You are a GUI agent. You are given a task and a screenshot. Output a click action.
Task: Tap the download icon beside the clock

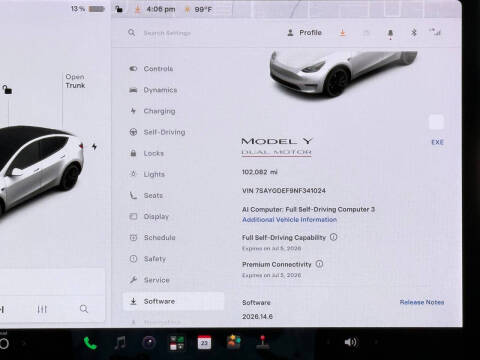(x=137, y=9)
